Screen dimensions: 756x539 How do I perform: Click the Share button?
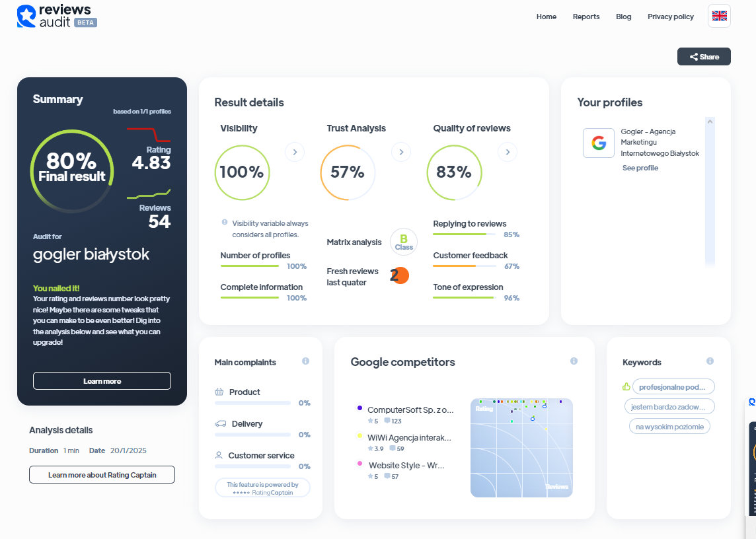[x=704, y=56]
